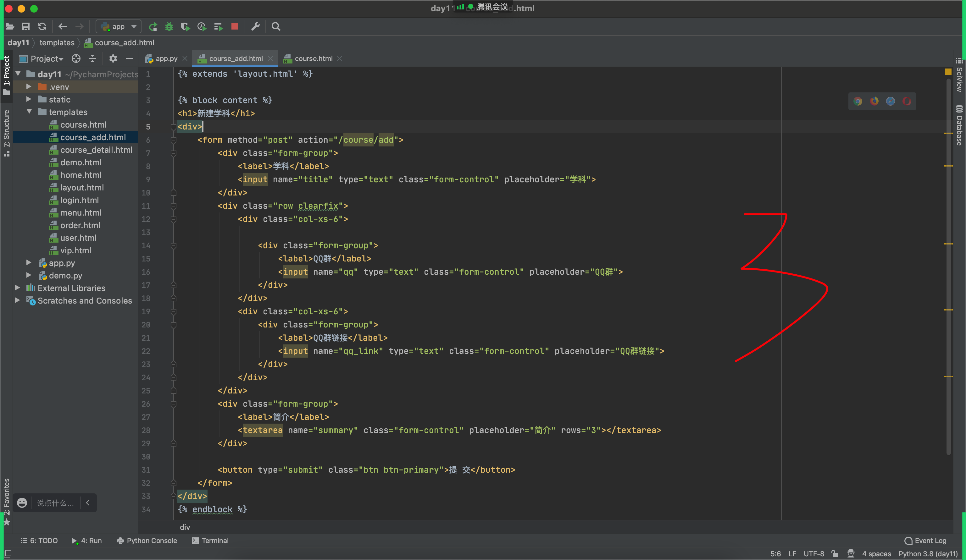The width and height of the screenshot is (966, 560).
Task: Open preview in Firefox browser icon
Action: point(874,101)
